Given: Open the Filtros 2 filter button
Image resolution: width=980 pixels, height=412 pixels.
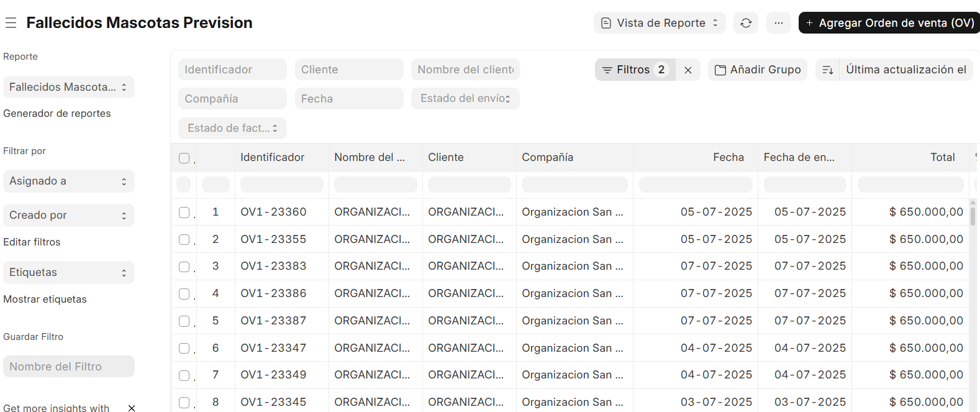Looking at the screenshot, I should 635,70.
